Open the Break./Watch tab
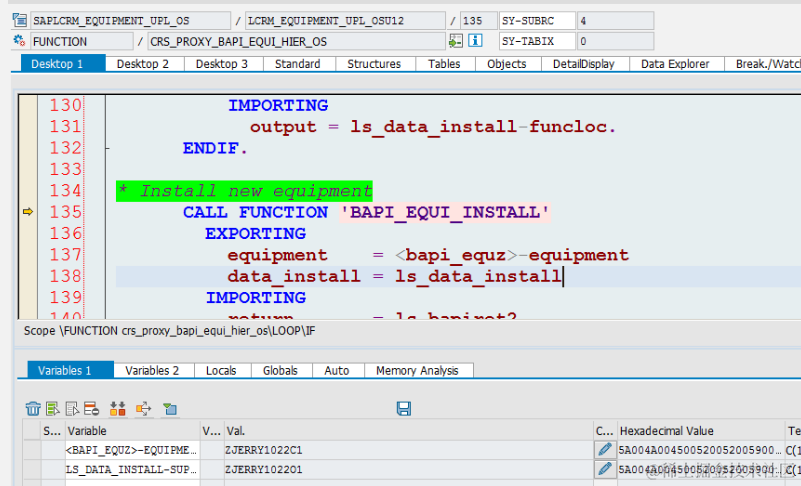 pos(763,64)
